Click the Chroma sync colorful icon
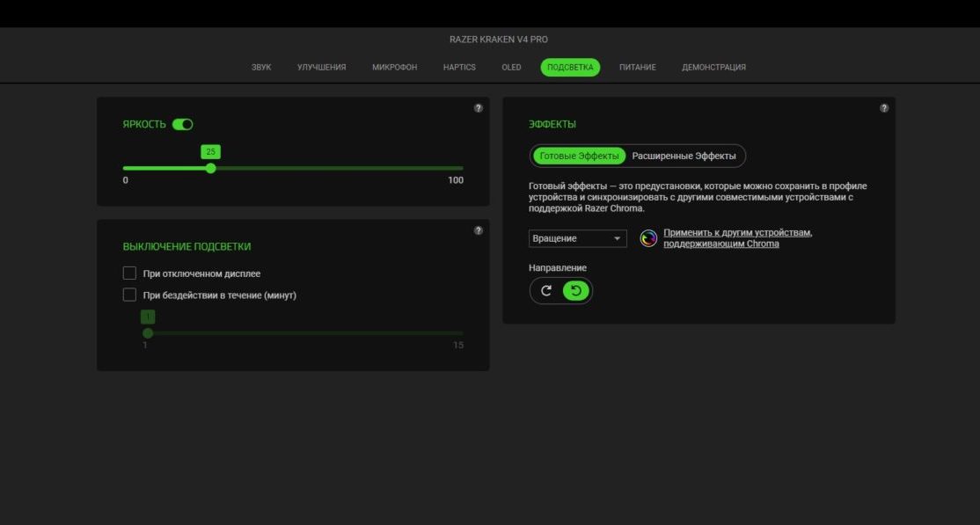 [x=648, y=238]
